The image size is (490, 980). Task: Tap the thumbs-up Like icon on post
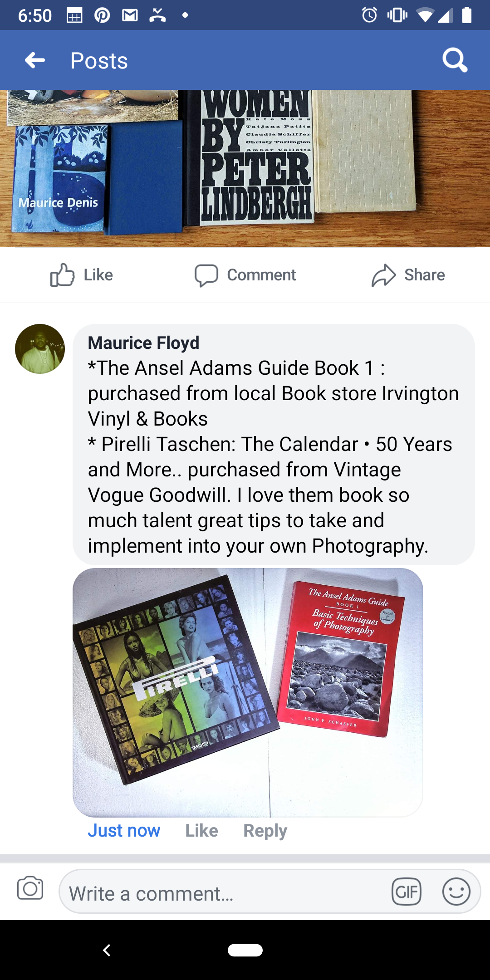pos(62,275)
